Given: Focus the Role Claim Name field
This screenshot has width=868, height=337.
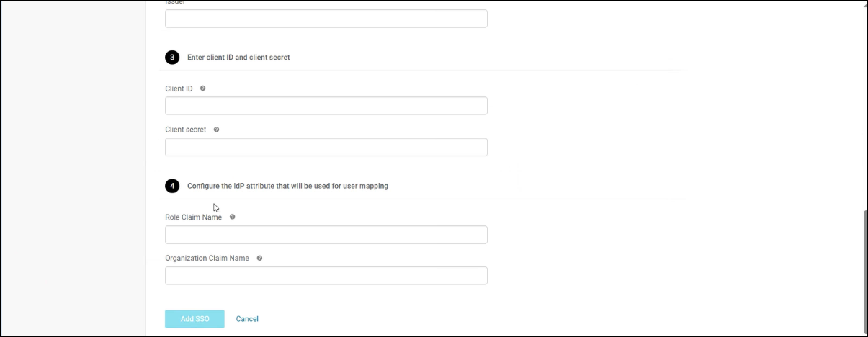Looking at the screenshot, I should (326, 235).
